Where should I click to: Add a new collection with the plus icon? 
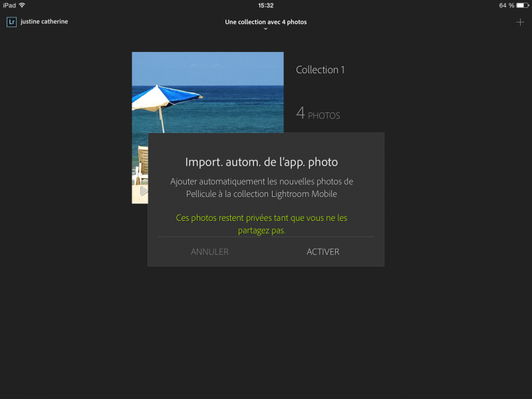click(520, 23)
